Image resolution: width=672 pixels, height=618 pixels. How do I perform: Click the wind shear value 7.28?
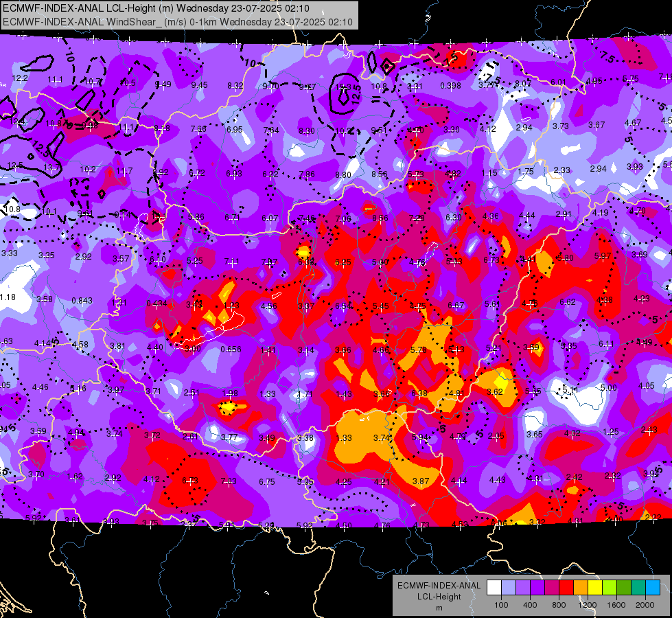click(x=417, y=218)
